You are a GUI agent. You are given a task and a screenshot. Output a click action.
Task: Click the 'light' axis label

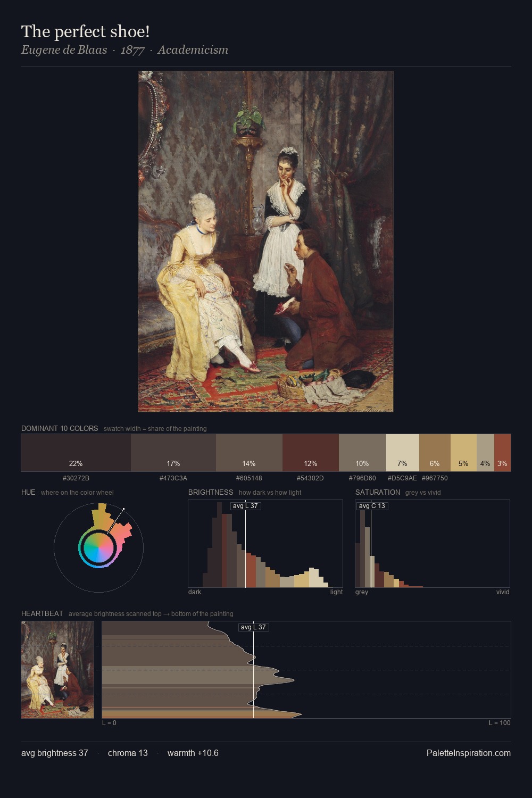point(336,592)
